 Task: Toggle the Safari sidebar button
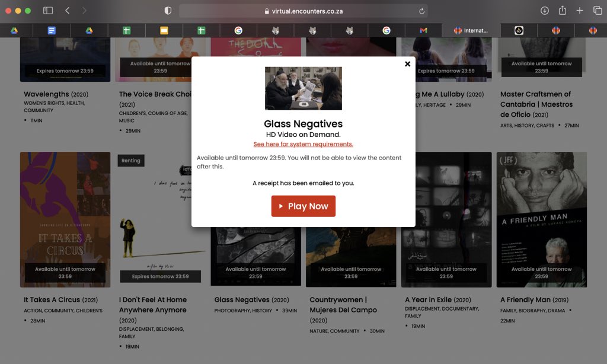pos(48,11)
